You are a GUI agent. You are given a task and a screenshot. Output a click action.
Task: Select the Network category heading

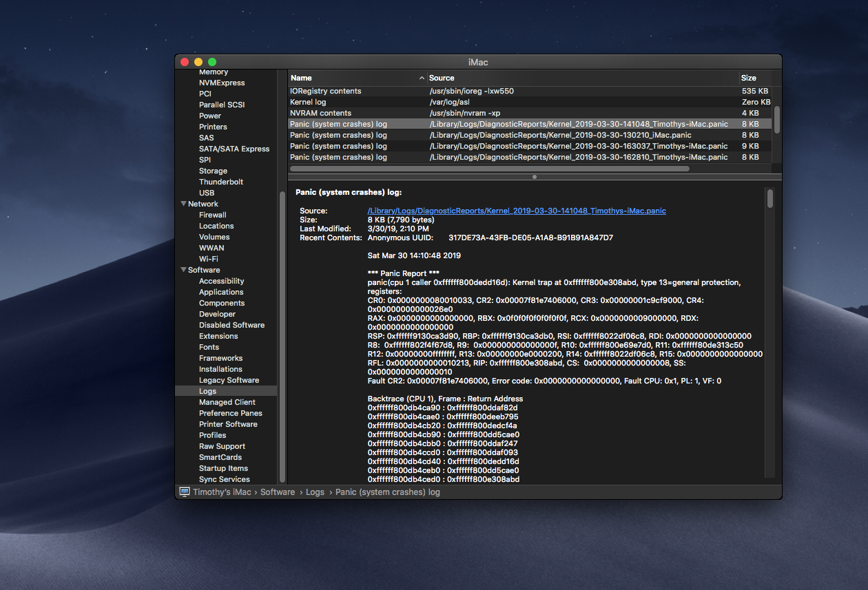203,204
